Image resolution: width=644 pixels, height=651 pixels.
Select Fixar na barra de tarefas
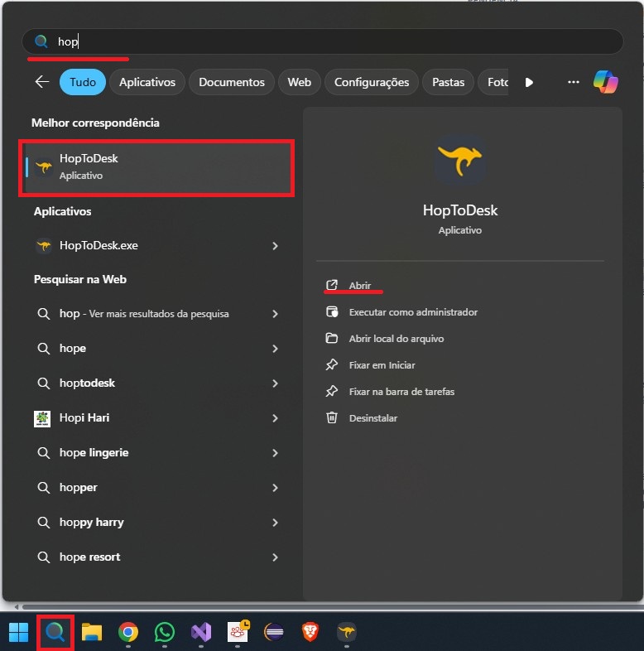(x=401, y=392)
